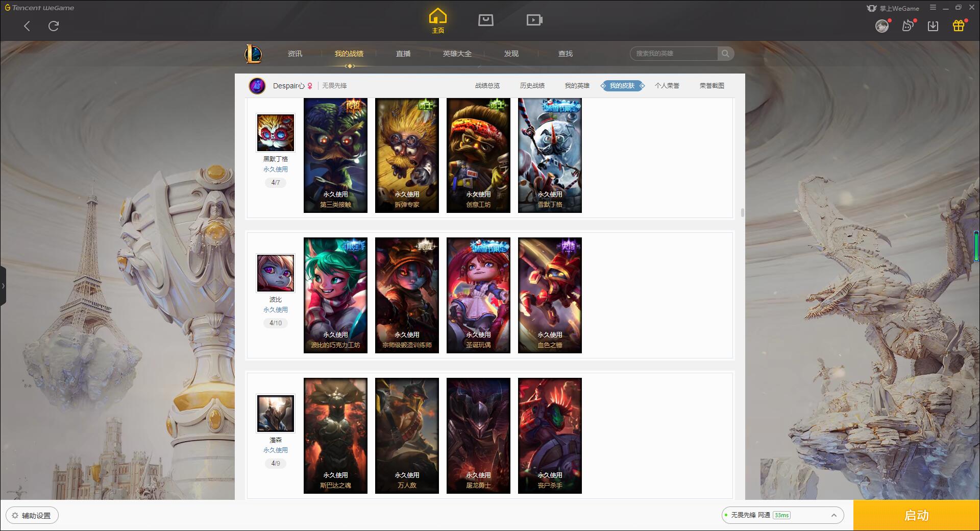Click the search magnifier button
This screenshot has width=980, height=531.
[725, 54]
